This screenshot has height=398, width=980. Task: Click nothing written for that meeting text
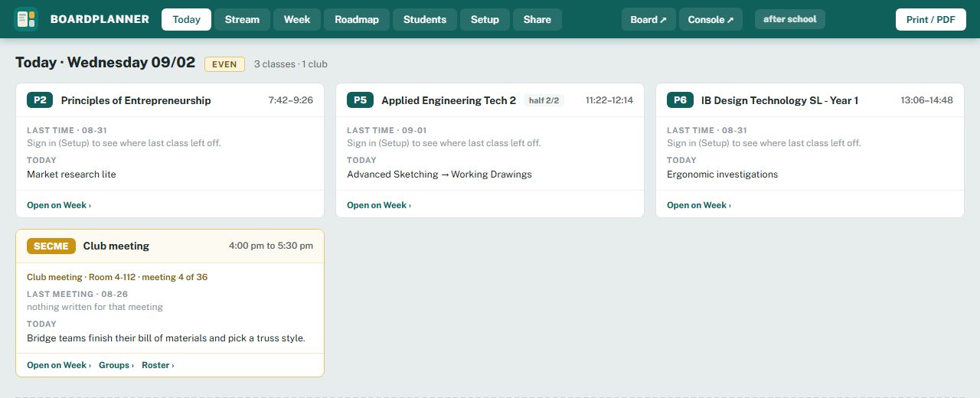(95, 307)
